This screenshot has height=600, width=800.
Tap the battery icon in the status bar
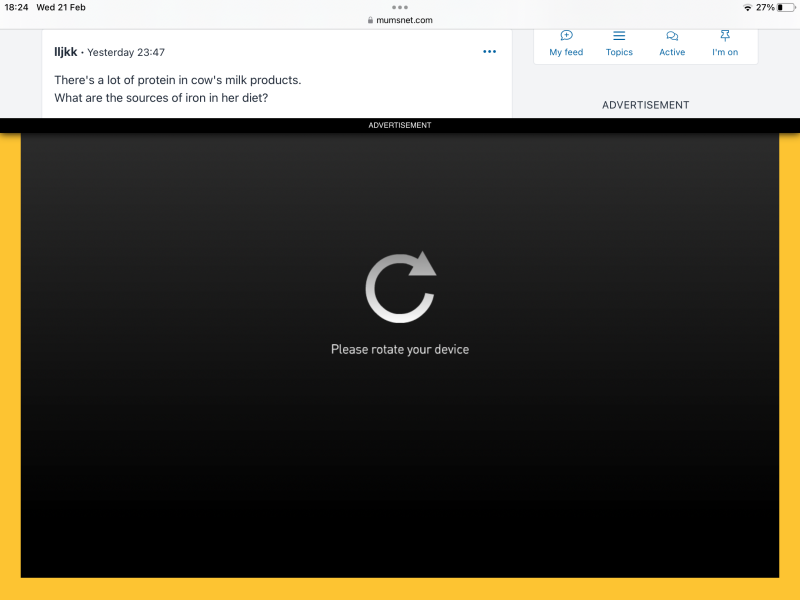tap(786, 7)
